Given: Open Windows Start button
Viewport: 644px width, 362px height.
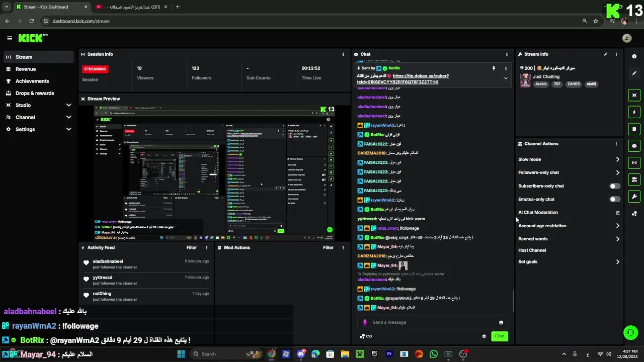Looking at the screenshot, I should pyautogui.click(x=181, y=354).
